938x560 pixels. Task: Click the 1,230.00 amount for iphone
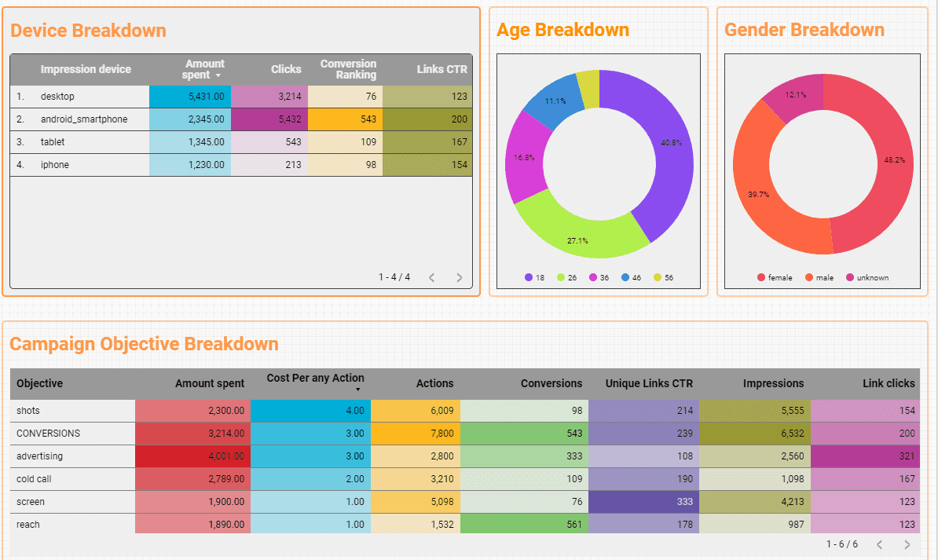190,164
